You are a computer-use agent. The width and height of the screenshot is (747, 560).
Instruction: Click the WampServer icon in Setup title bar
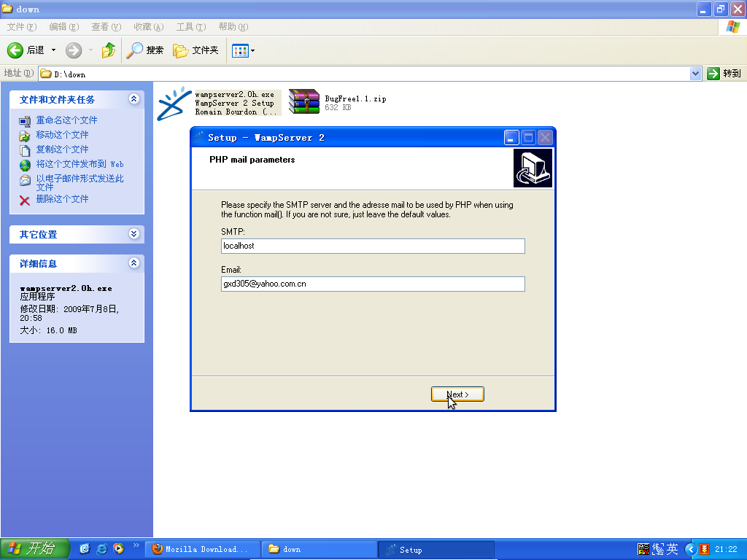pyautogui.click(x=198, y=138)
